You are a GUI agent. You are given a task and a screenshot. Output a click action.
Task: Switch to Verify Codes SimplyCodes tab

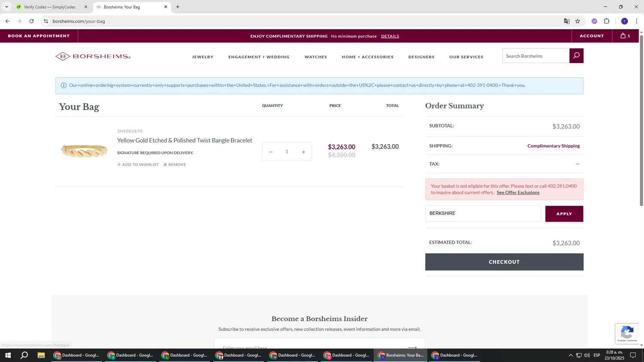coord(50,7)
